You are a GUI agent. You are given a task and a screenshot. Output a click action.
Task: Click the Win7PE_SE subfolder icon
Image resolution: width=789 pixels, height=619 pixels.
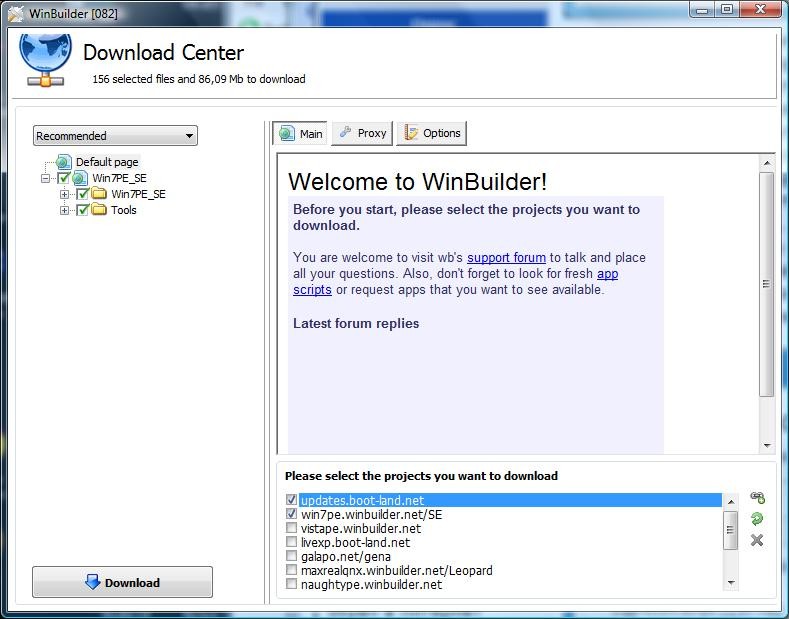tap(99, 194)
